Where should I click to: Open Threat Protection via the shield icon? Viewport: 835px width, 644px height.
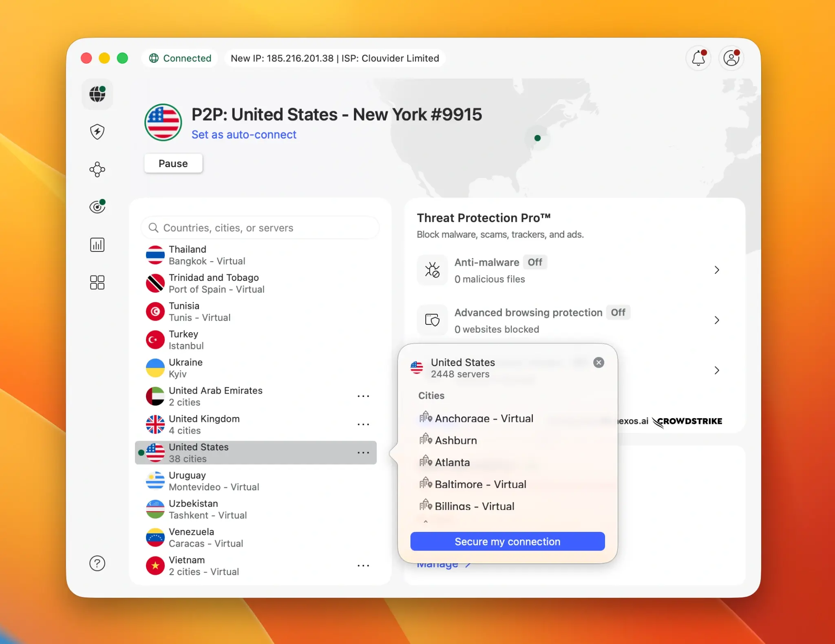point(97,132)
